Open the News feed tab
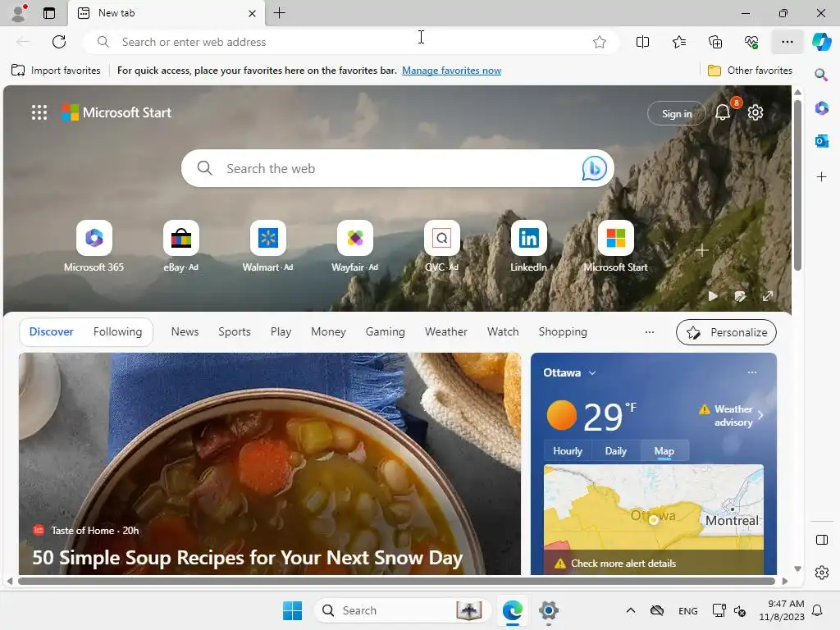 click(x=185, y=331)
